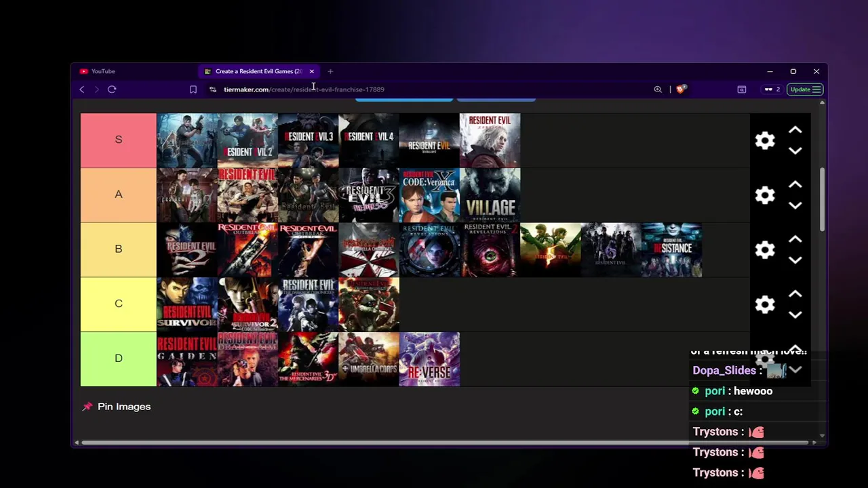Move B tier row up
Image resolution: width=868 pixels, height=488 pixels.
(x=795, y=240)
